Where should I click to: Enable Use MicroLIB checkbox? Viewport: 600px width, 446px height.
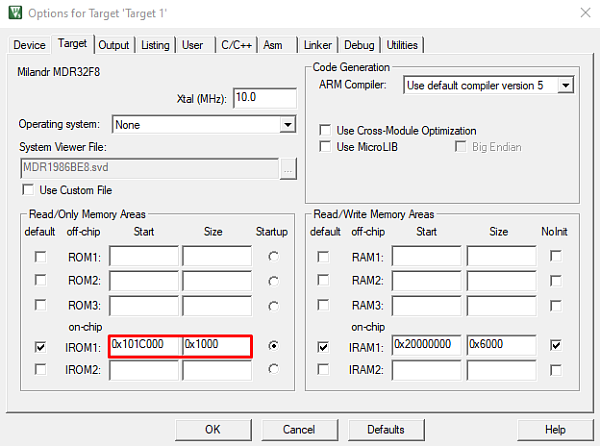pos(325,147)
